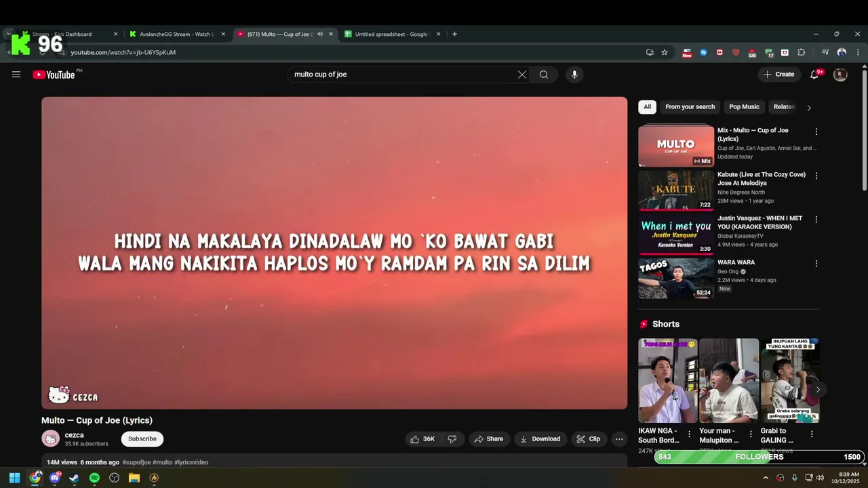Screen dimensions: 868x488
Task: Switch to the AvalancheGG Stream tab
Action: point(177,34)
